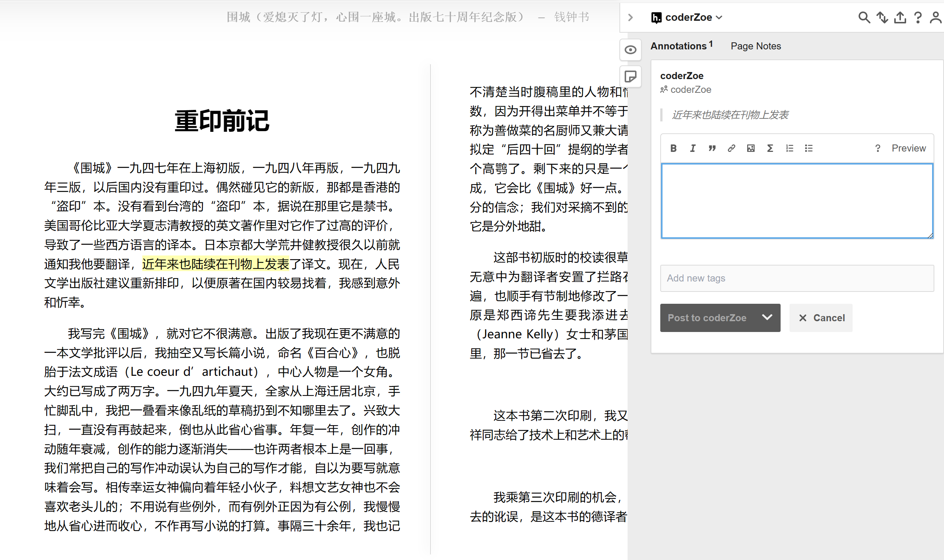Image resolution: width=944 pixels, height=560 pixels.
Task: Select the Annotations tab
Action: [x=679, y=46]
